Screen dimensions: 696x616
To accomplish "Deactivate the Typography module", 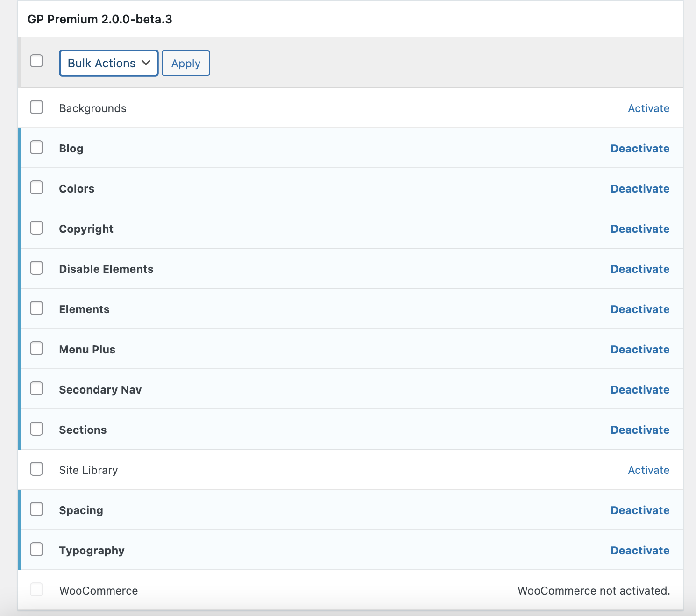I will pyautogui.click(x=640, y=551).
